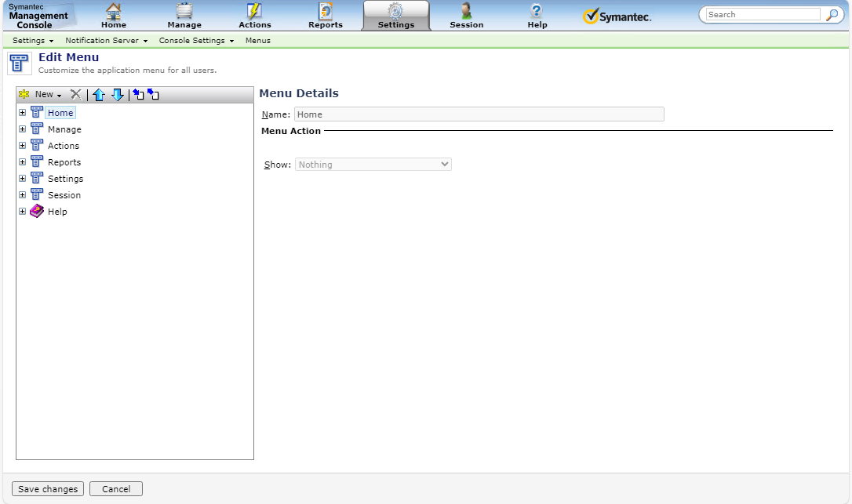Move item up with blue up arrow
852x504 pixels.
pyautogui.click(x=99, y=95)
